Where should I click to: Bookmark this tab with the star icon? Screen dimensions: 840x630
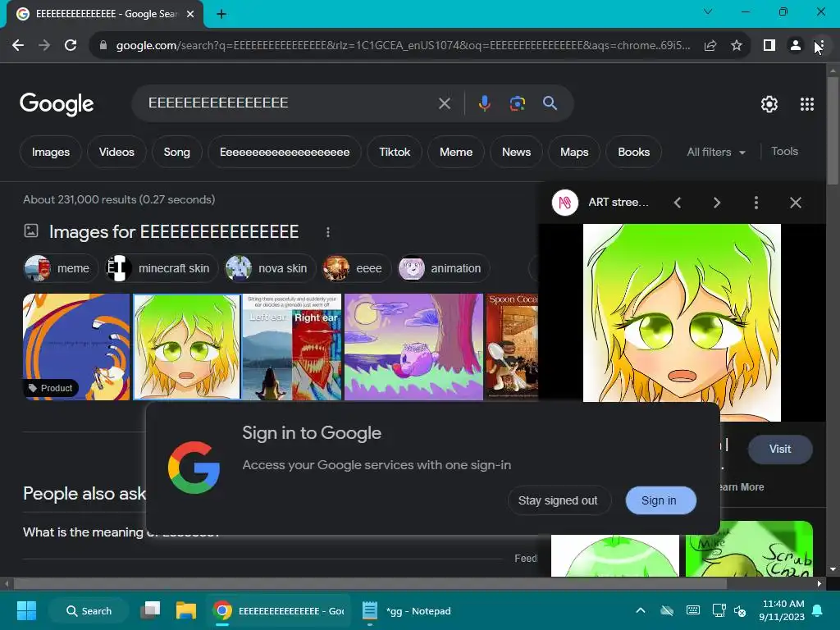click(x=737, y=46)
